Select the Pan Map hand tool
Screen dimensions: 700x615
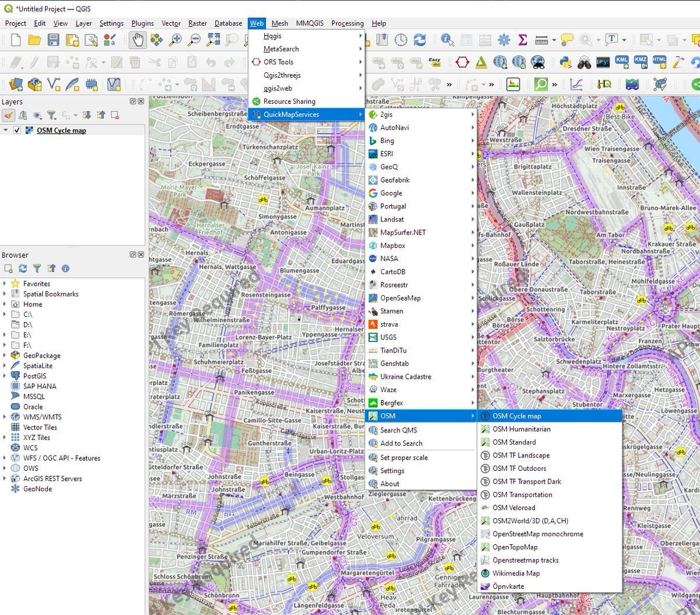click(x=138, y=40)
